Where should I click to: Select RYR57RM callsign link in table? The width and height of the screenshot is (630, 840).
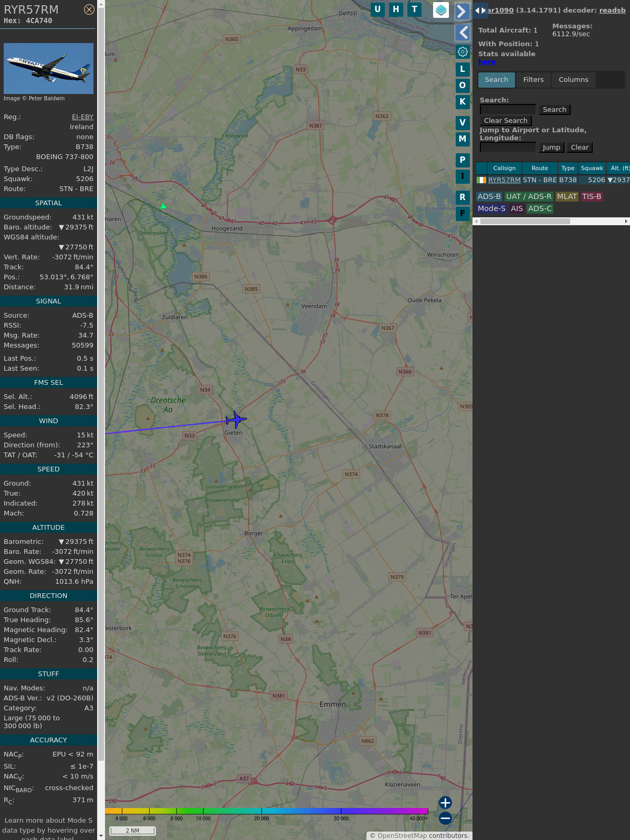[505, 180]
